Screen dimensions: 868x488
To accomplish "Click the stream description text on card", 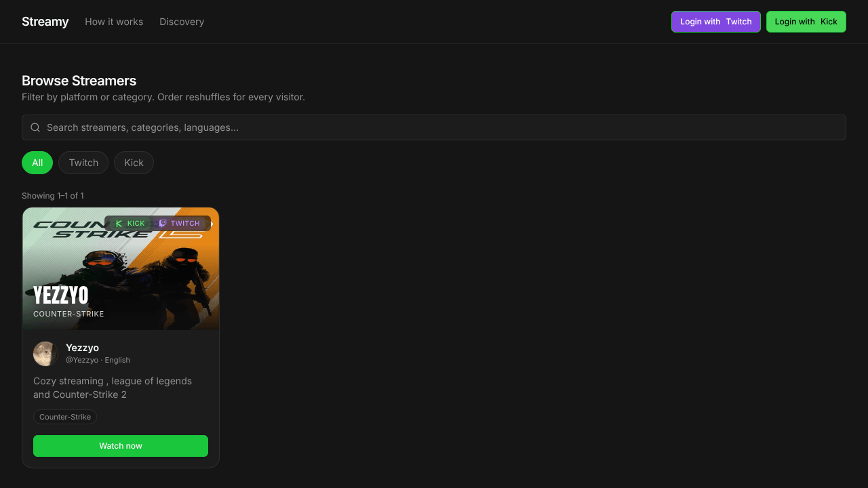I will tap(113, 388).
